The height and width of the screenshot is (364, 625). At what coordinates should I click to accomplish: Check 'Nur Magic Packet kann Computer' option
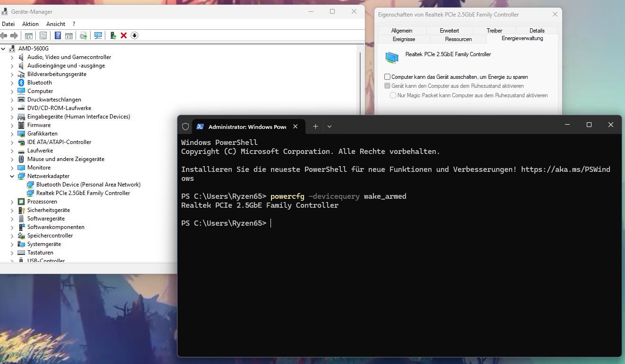[x=393, y=95]
